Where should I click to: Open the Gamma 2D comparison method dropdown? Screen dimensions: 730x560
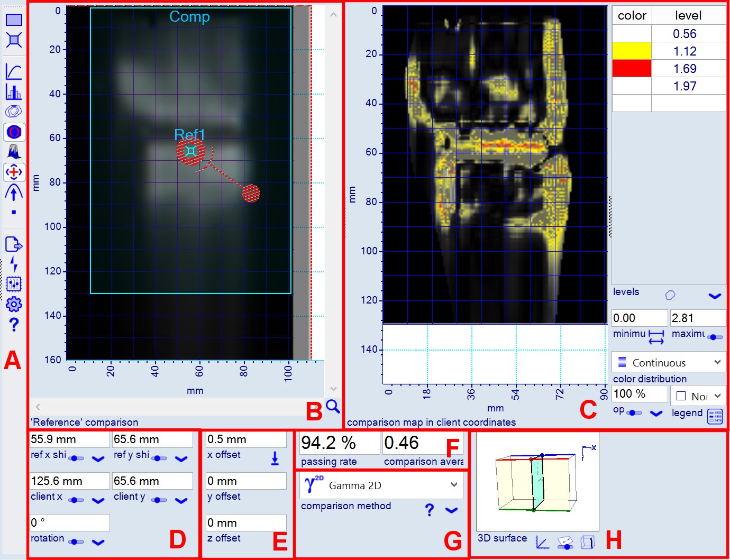tap(381, 485)
